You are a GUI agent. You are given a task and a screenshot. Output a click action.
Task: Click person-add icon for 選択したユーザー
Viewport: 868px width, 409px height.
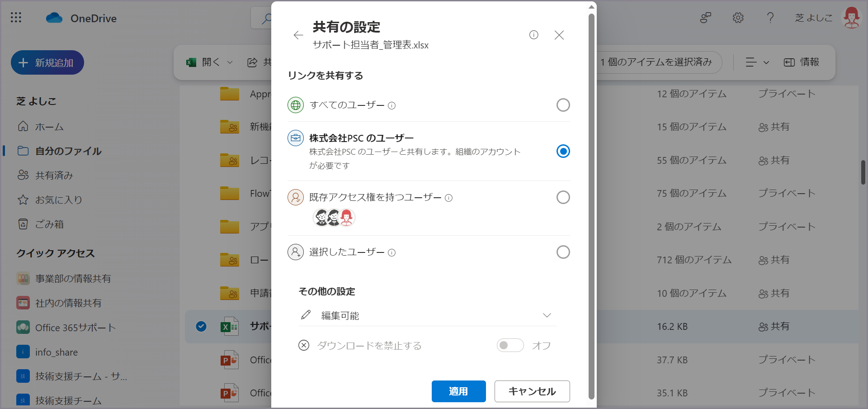tap(296, 252)
